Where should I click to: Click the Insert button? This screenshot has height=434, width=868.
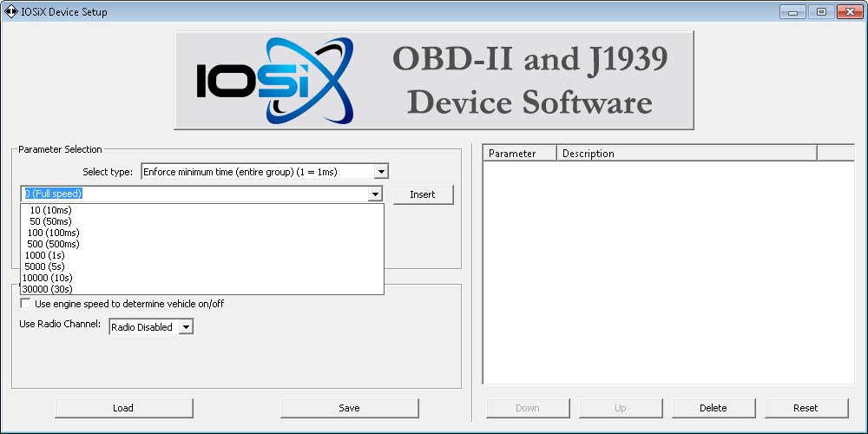[423, 194]
